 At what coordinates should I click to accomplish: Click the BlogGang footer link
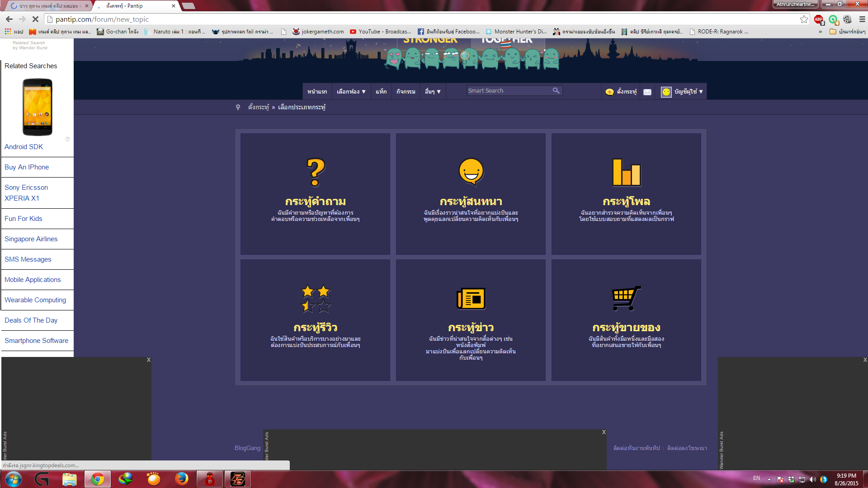tap(247, 448)
